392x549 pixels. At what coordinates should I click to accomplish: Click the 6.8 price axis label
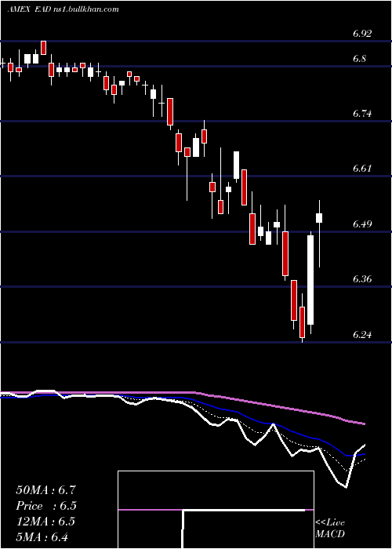click(x=359, y=59)
